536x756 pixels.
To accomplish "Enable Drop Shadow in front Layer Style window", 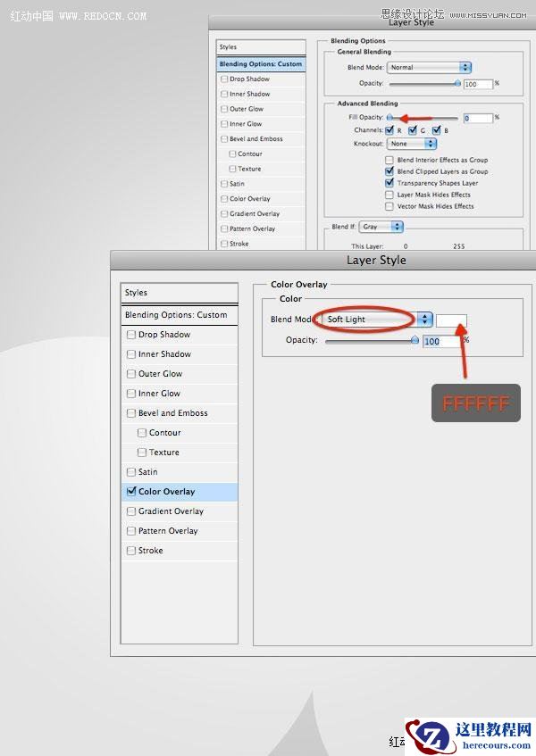I will (x=130, y=334).
